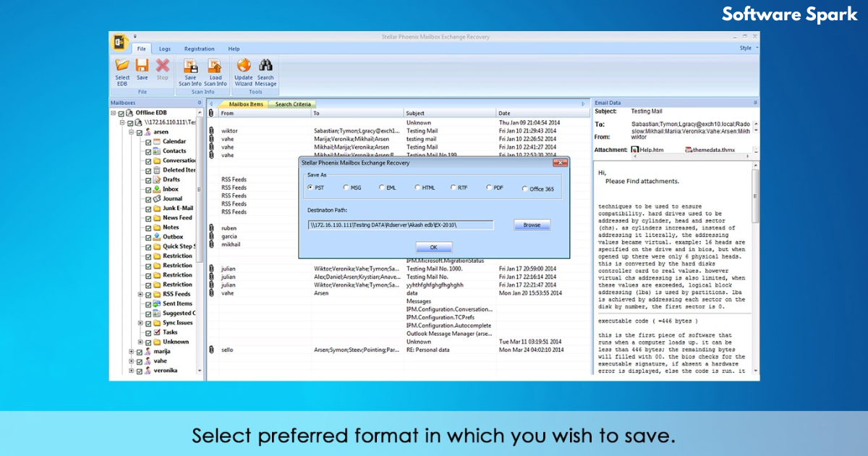Image resolution: width=868 pixels, height=456 pixels.
Task: Select the PDF radio button
Action: (x=489, y=187)
